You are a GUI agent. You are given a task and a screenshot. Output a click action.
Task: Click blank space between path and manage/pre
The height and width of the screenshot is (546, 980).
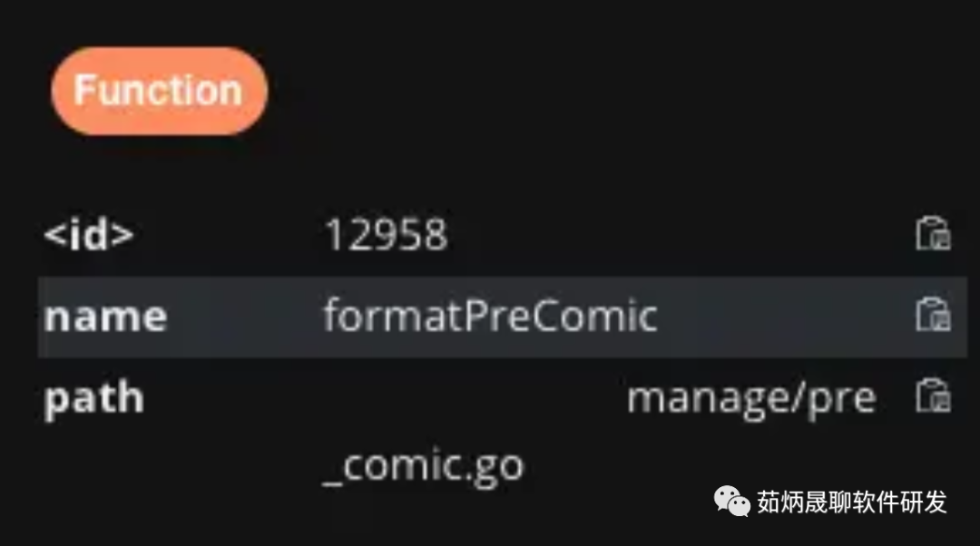tap(385, 400)
